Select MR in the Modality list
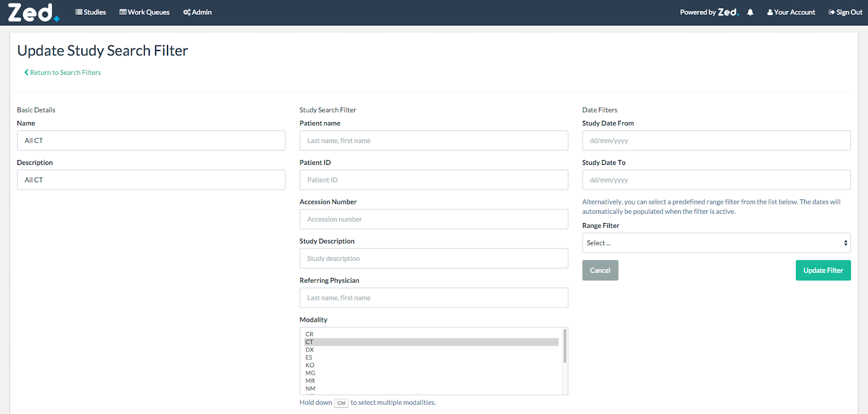The image size is (868, 414). [431, 381]
